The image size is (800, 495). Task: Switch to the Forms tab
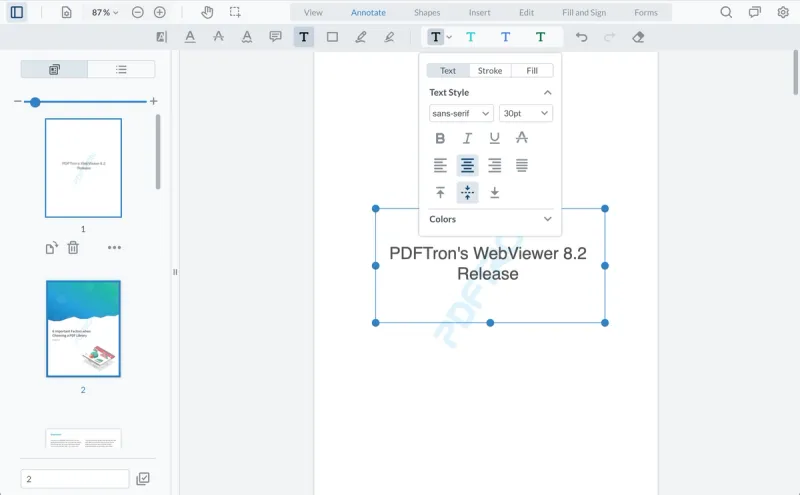(x=645, y=12)
